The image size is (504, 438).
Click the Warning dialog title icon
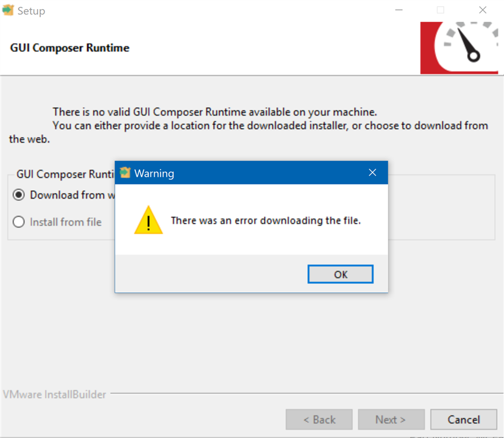tap(125, 172)
